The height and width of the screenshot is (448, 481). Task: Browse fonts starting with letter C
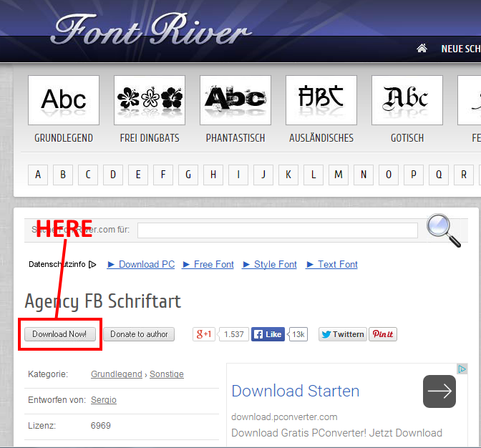tap(88, 175)
